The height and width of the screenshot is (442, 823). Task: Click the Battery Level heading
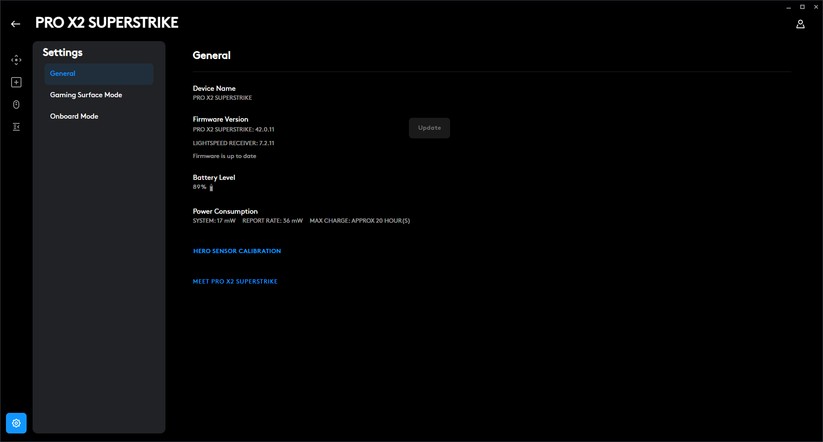214,177
